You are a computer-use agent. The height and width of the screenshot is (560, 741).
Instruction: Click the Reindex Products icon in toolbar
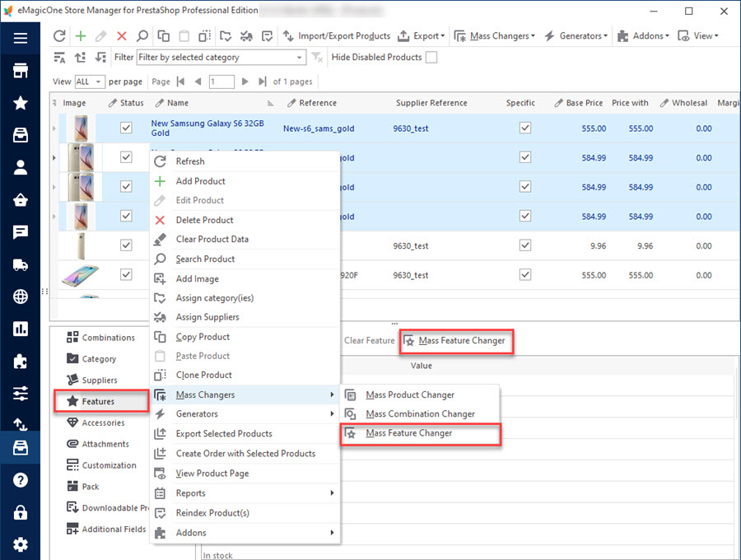267,36
